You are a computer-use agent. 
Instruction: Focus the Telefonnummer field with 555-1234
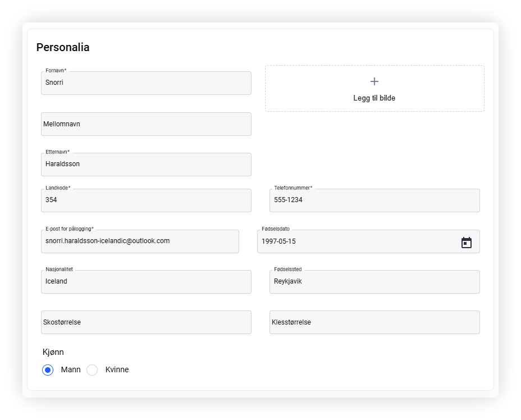[374, 200]
